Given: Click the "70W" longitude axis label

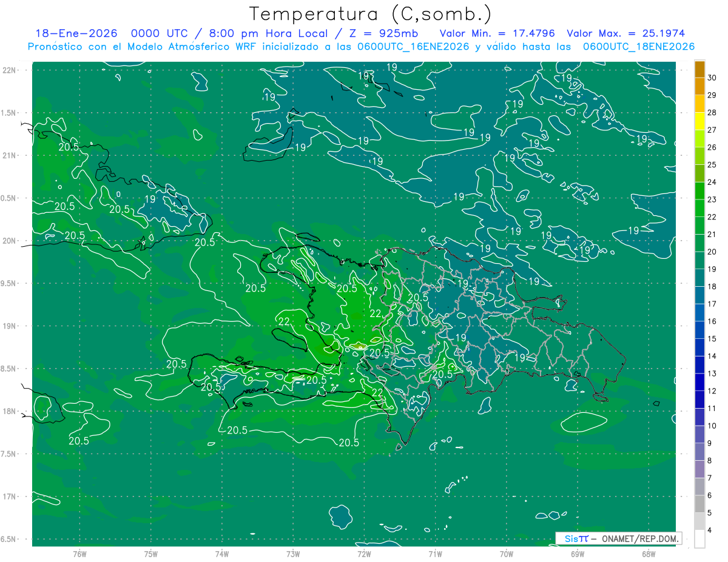Looking at the screenshot, I should point(506,554).
